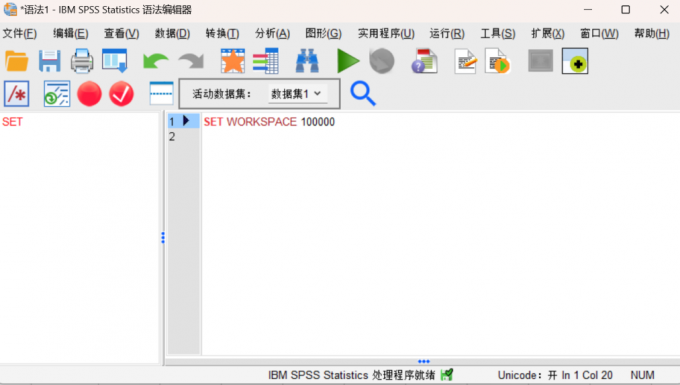This screenshot has height=385, width=680.
Task: Recall recently used dialogs icon
Action: [114, 60]
